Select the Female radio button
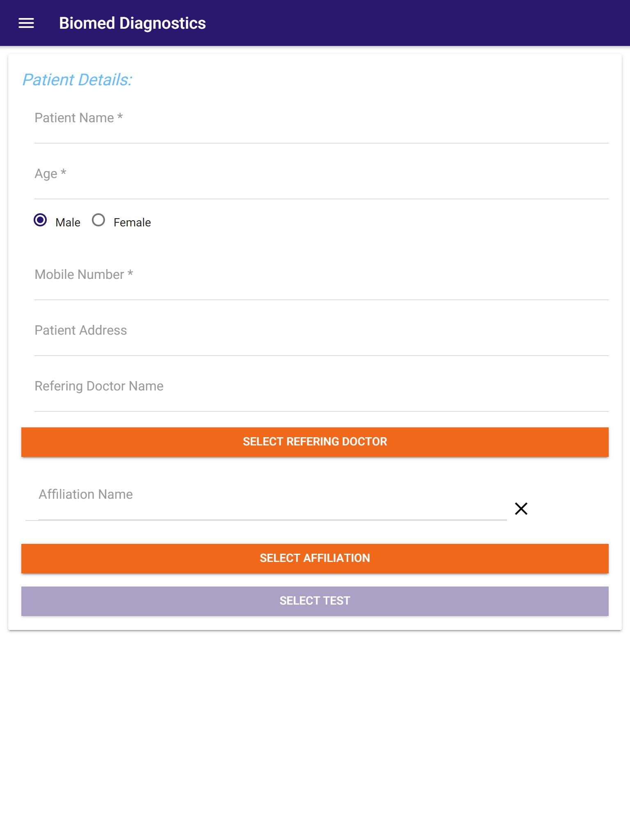Screen dimensions: 630x840 coord(98,220)
